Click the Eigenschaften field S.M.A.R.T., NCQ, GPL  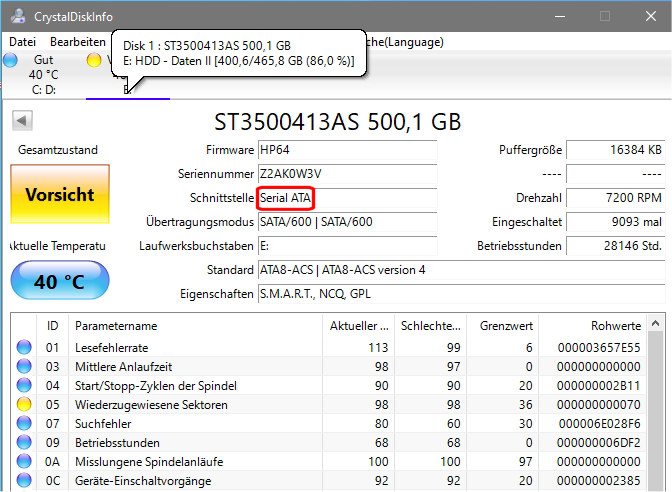pos(462,294)
